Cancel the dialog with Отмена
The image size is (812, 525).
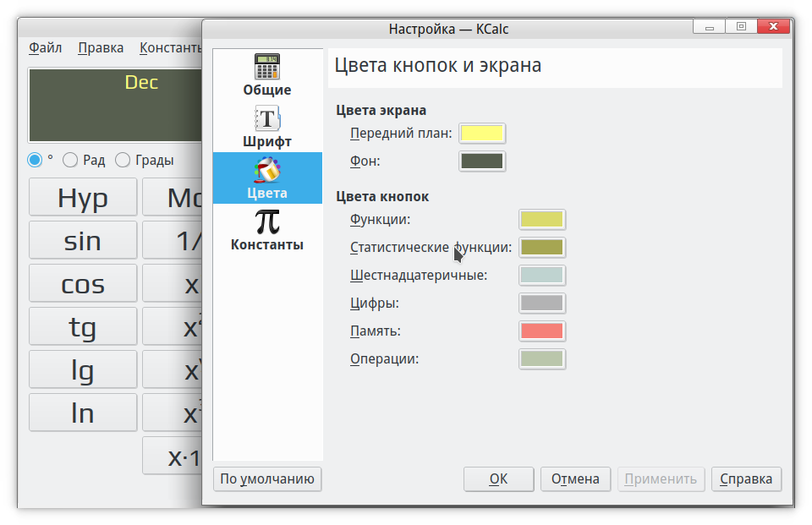pyautogui.click(x=575, y=479)
